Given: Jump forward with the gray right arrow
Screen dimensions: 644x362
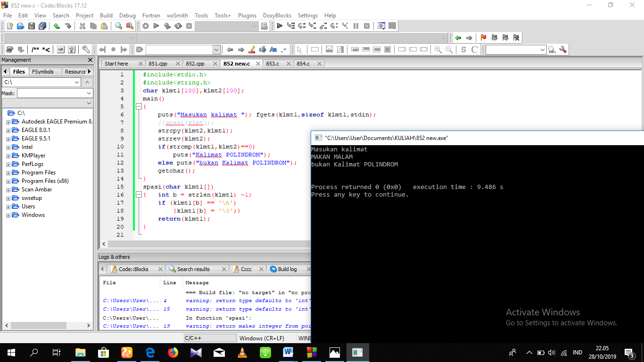Looking at the screenshot, I should tap(469, 38).
